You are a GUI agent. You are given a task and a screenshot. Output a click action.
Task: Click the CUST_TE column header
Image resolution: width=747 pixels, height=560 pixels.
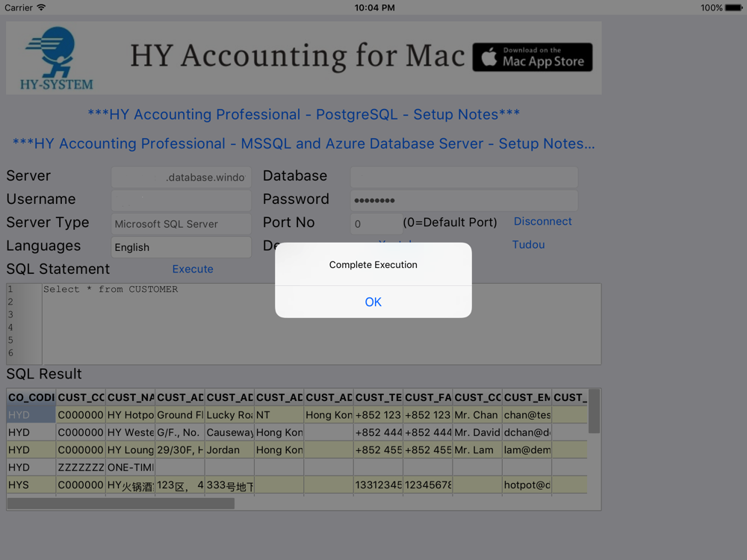click(378, 398)
